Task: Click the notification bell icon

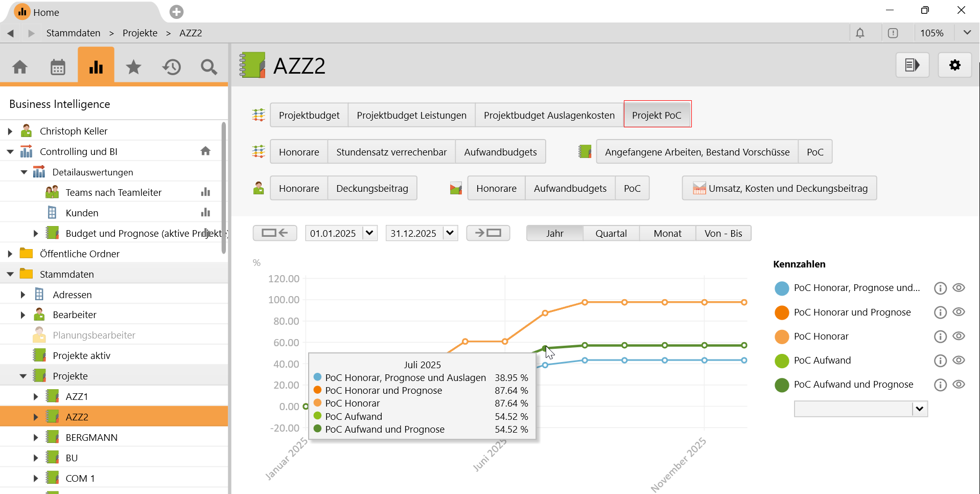Action: [x=860, y=33]
